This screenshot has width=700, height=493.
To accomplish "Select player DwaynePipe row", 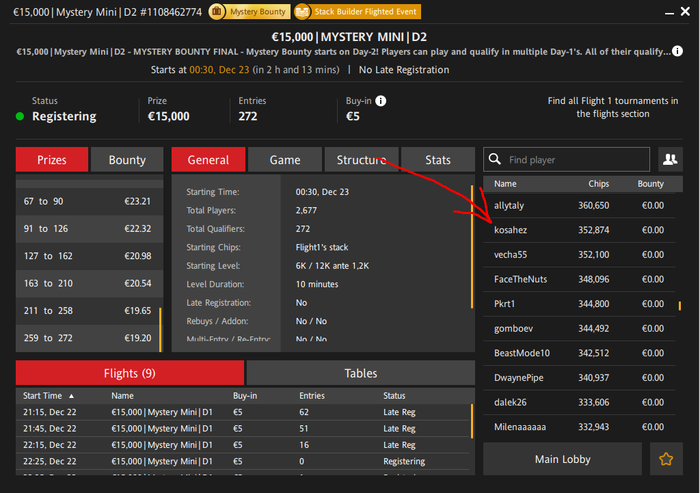I will tap(579, 377).
